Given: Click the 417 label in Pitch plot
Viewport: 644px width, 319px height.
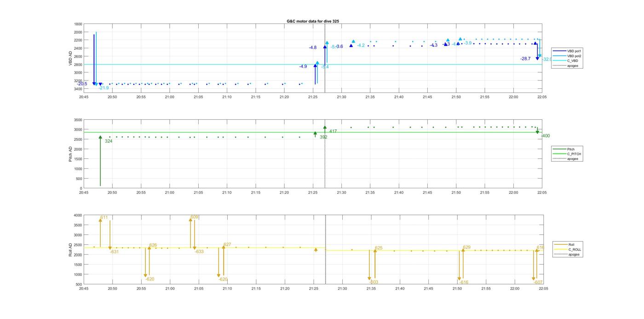Looking at the screenshot, I should (333, 131).
